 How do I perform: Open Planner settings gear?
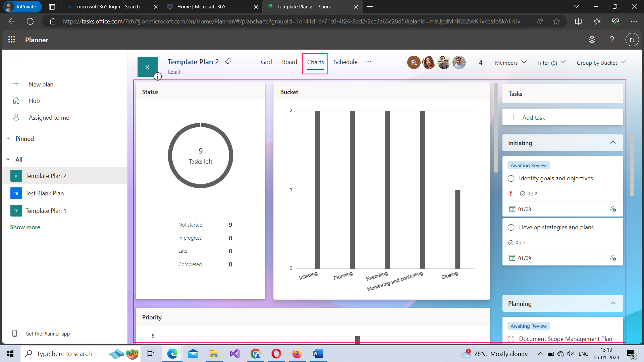pyautogui.click(x=592, y=40)
